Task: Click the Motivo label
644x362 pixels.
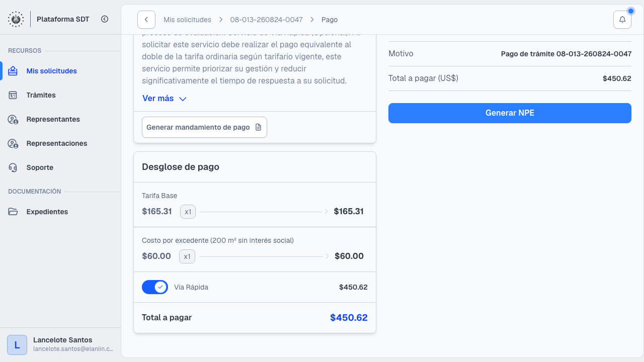Action: pyautogui.click(x=401, y=53)
